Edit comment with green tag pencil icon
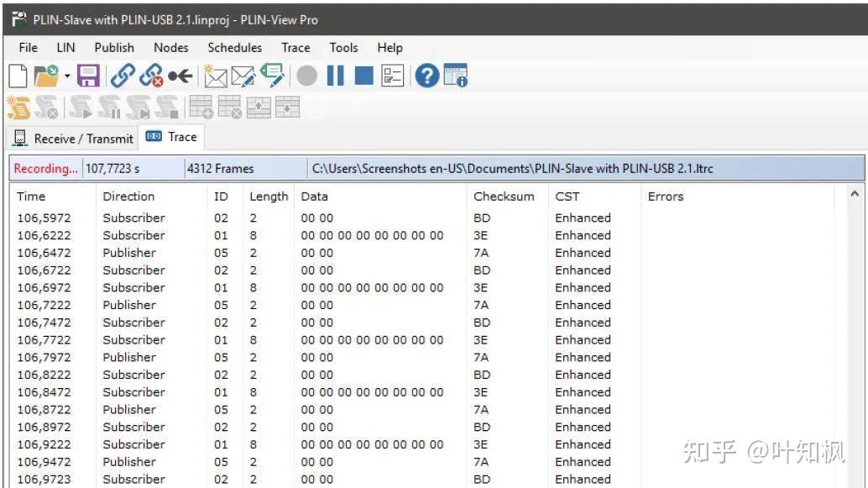Viewport: 868px width, 488px height. coord(272,76)
